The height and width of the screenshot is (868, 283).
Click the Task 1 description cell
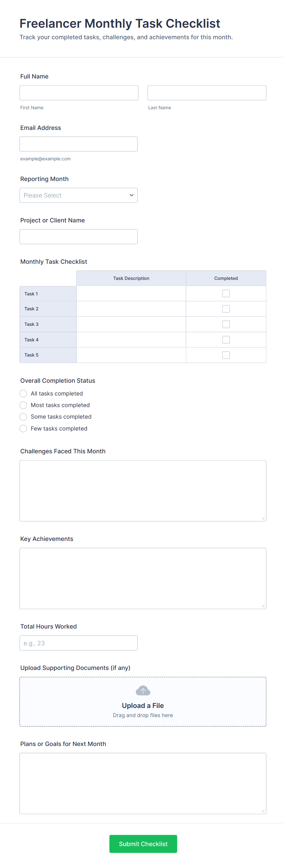point(131,294)
